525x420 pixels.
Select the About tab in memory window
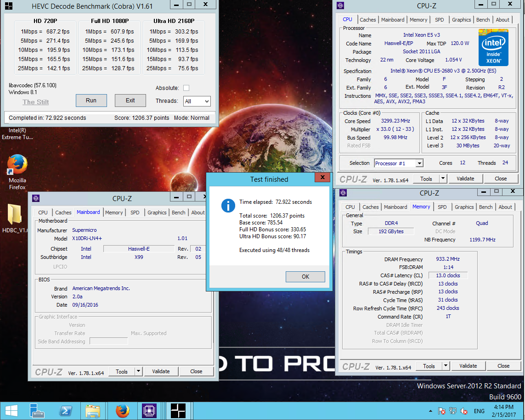pos(505,207)
